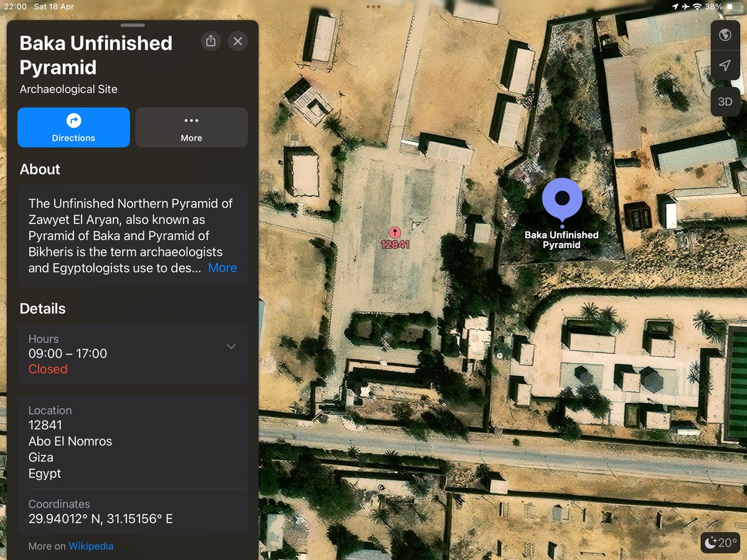Image resolution: width=747 pixels, height=560 pixels.
Task: Tap the About section heading
Action: [x=40, y=169]
